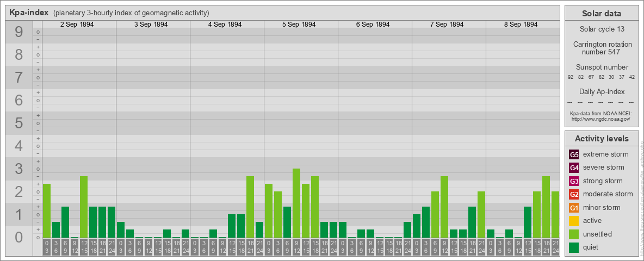Click the 2 Sep 0-3h bar
Screen dimensions: 644x261
pos(46,210)
